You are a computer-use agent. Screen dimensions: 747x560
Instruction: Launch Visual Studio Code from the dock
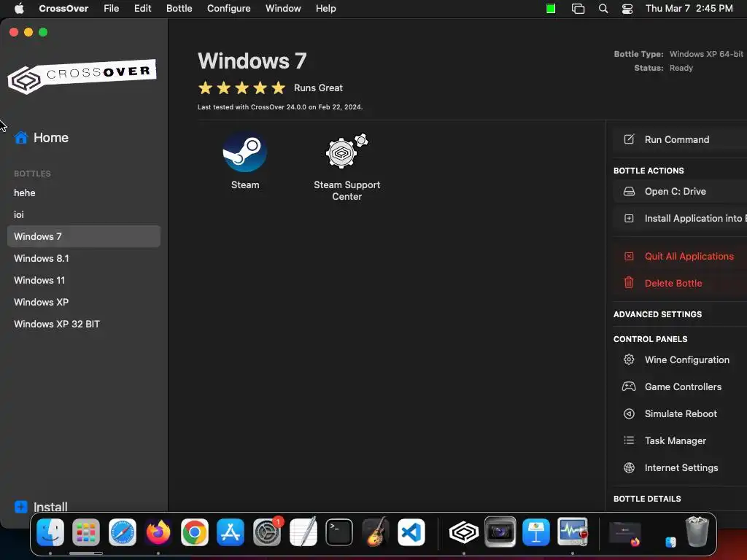(411, 532)
